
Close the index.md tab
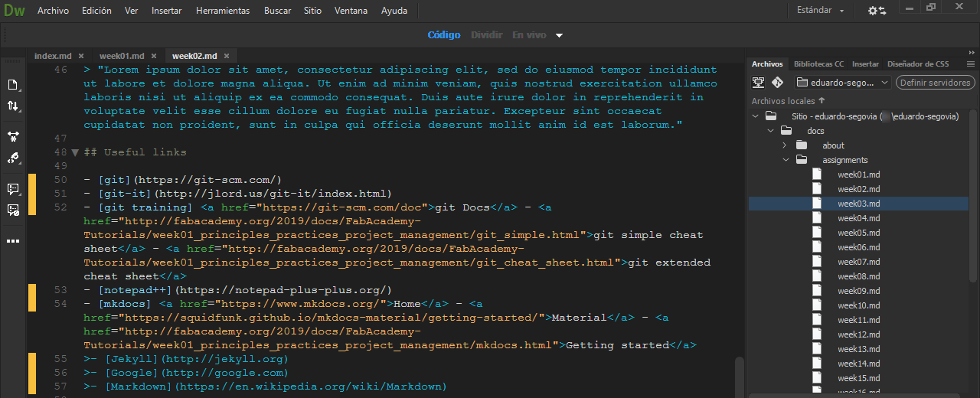click(81, 56)
